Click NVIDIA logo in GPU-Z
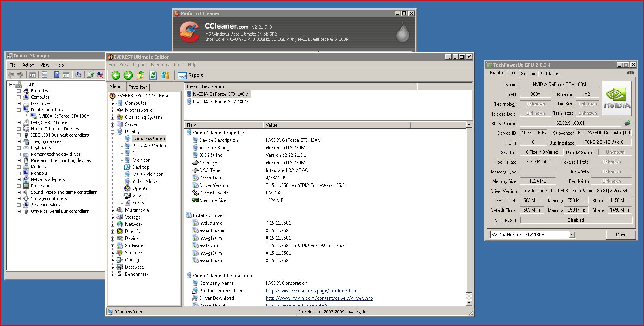Viewport: 644px width, 326px height. click(x=617, y=98)
